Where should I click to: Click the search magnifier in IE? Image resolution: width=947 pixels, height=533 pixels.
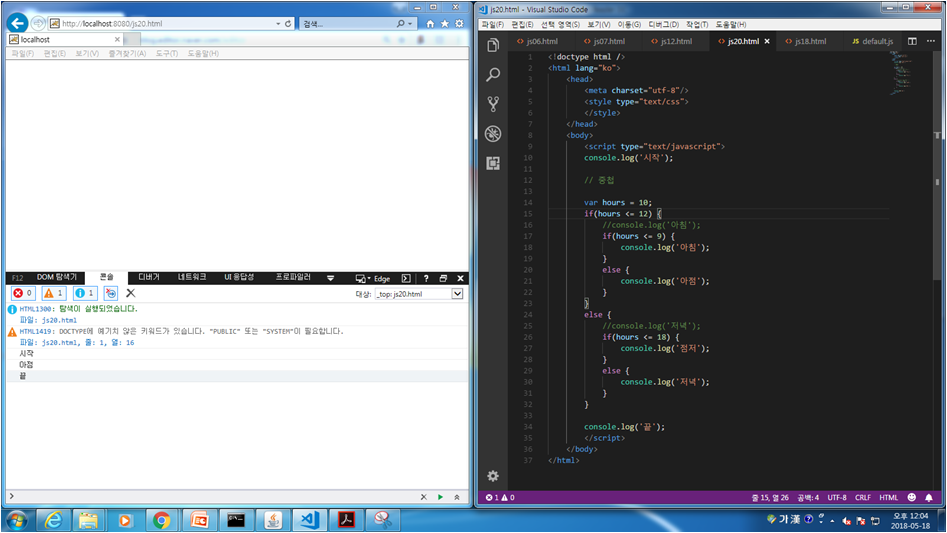click(x=400, y=24)
